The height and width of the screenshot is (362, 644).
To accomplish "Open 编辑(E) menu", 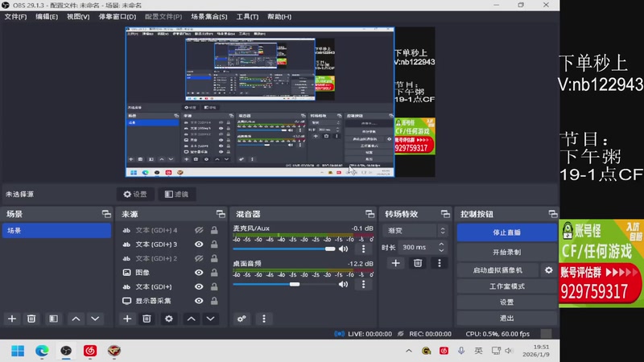I will coord(47,17).
